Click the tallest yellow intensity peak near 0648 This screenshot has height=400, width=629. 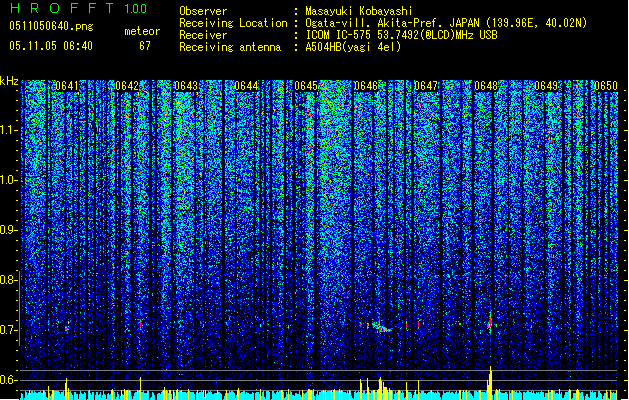pos(490,382)
